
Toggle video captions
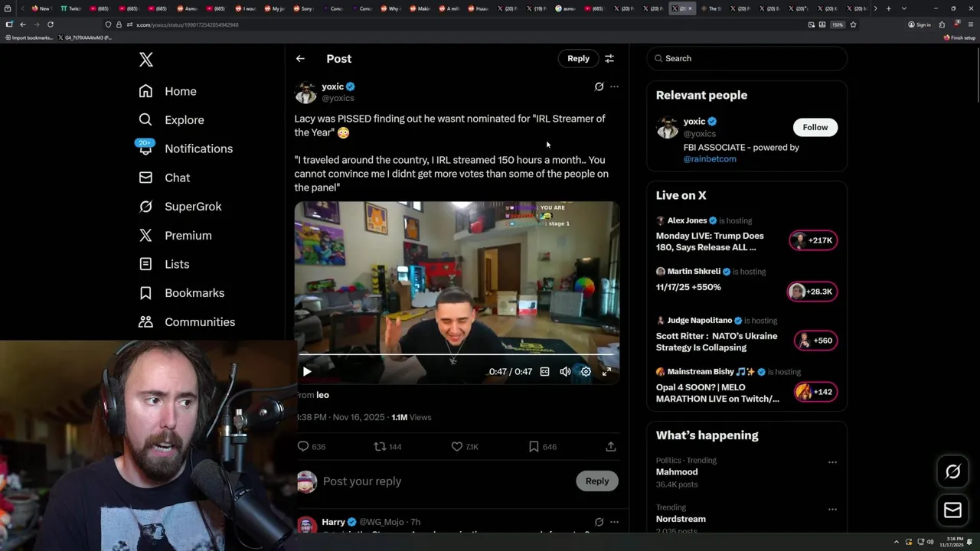(544, 372)
